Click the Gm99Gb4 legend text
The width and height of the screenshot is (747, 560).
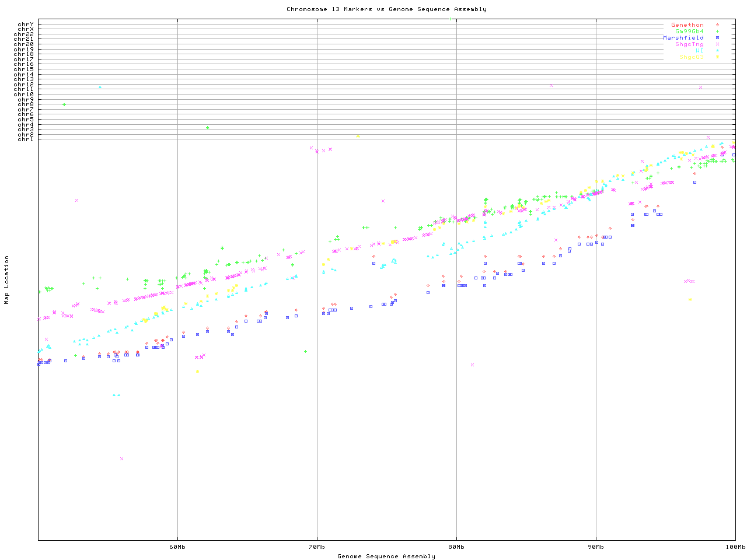[x=689, y=32]
